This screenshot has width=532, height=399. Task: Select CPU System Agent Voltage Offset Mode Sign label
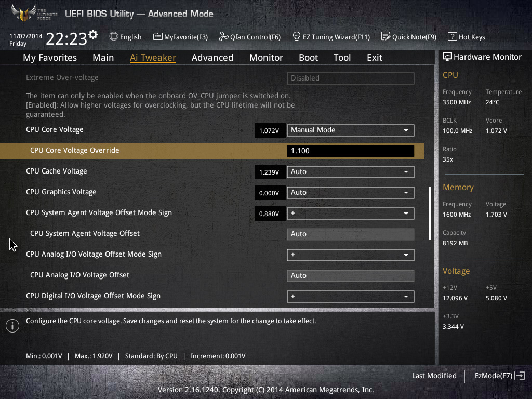tap(99, 212)
